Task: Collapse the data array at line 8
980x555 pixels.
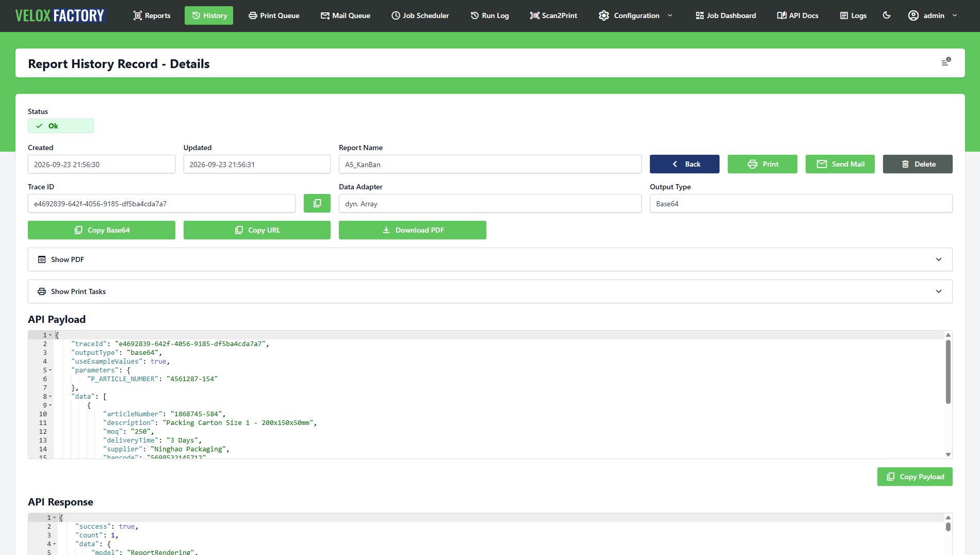Action: [51, 397]
